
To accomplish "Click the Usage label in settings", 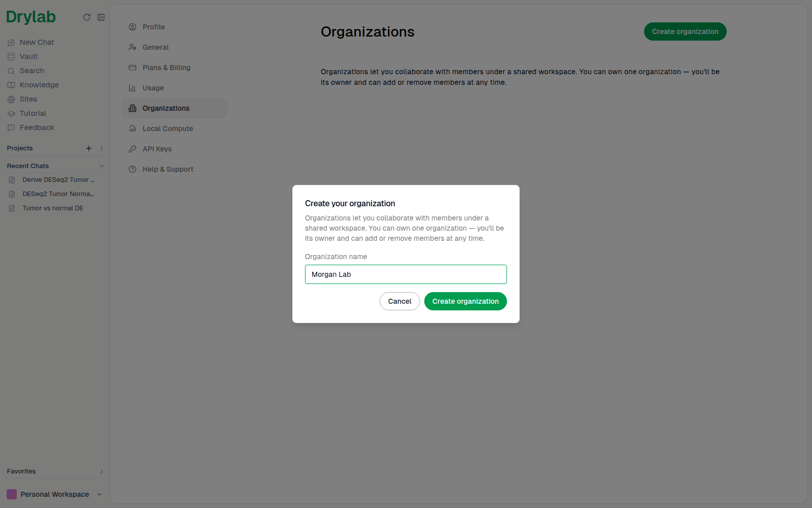I will [153, 88].
